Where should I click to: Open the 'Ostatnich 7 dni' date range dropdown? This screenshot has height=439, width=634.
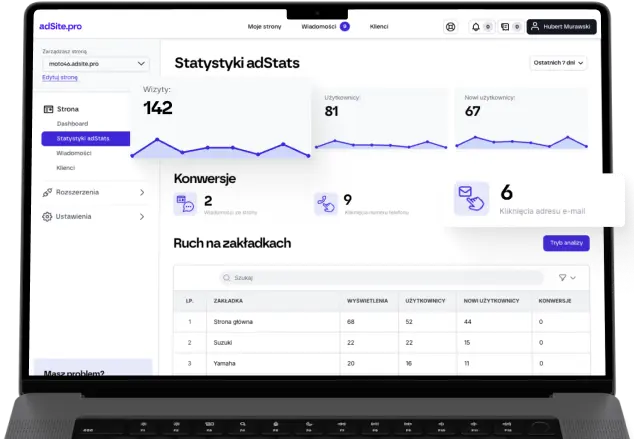click(558, 63)
